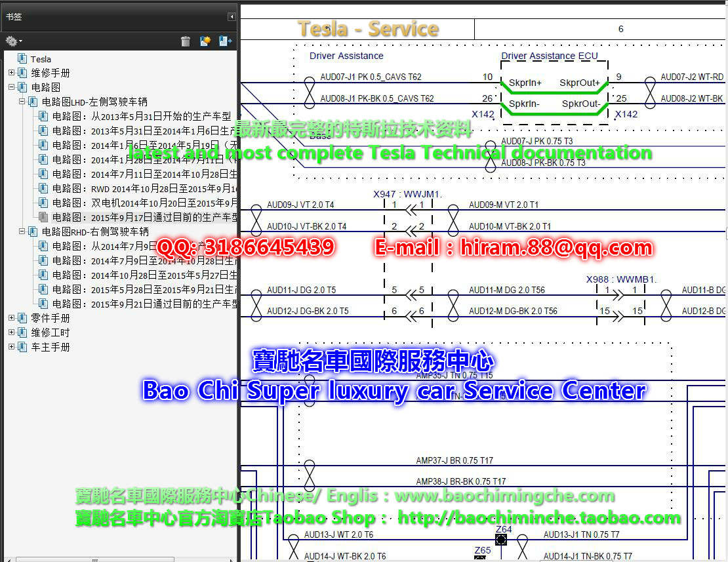Image resolution: width=728 pixels, height=562 pixels.
Task: Click the 书签 panel title
Action: click(14, 16)
